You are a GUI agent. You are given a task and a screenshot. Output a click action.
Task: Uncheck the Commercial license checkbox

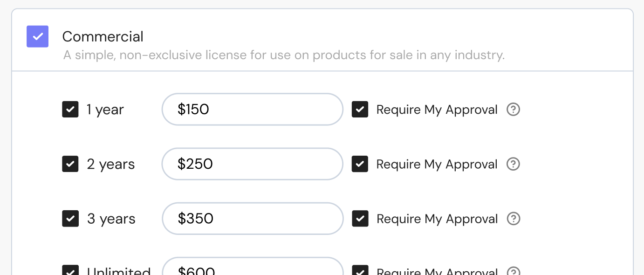[x=38, y=36]
